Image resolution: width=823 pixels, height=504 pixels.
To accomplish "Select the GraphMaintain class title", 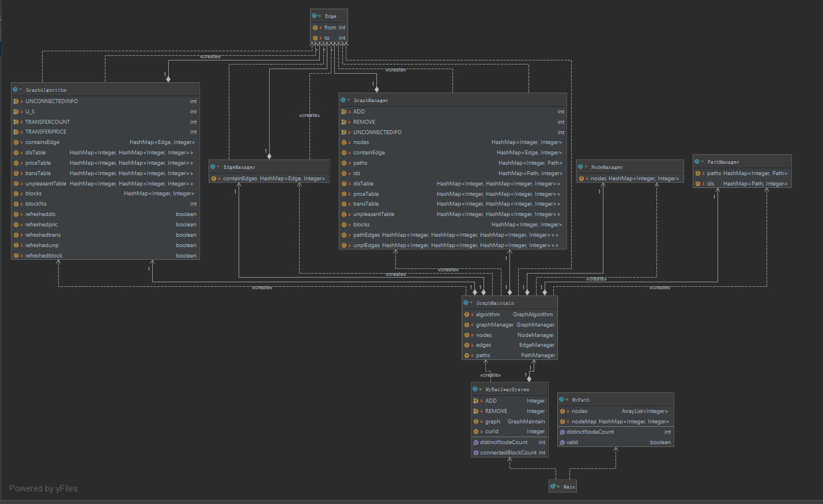I will (495, 303).
